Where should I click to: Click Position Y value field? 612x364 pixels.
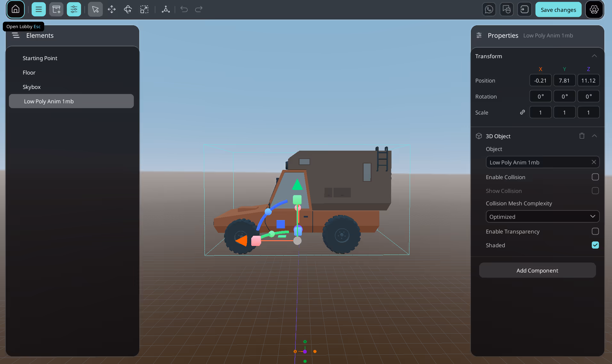pos(564,80)
